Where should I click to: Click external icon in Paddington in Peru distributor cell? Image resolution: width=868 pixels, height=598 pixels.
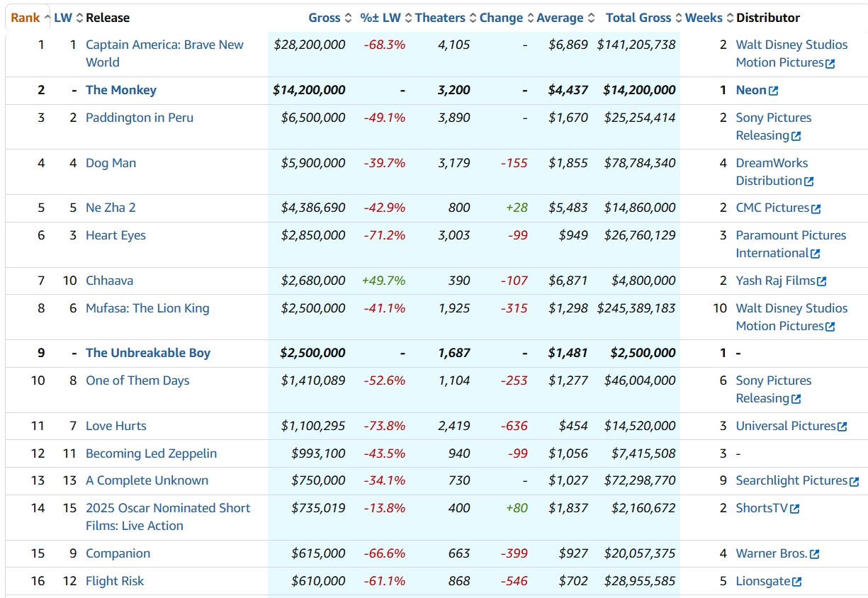tap(796, 136)
